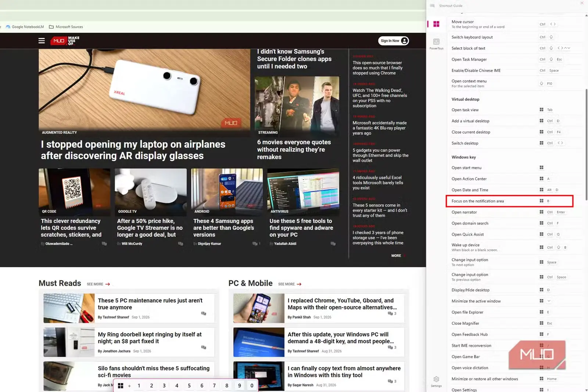Open comments on the PC maintenance rules article
588x392 pixels.
(x=204, y=313)
